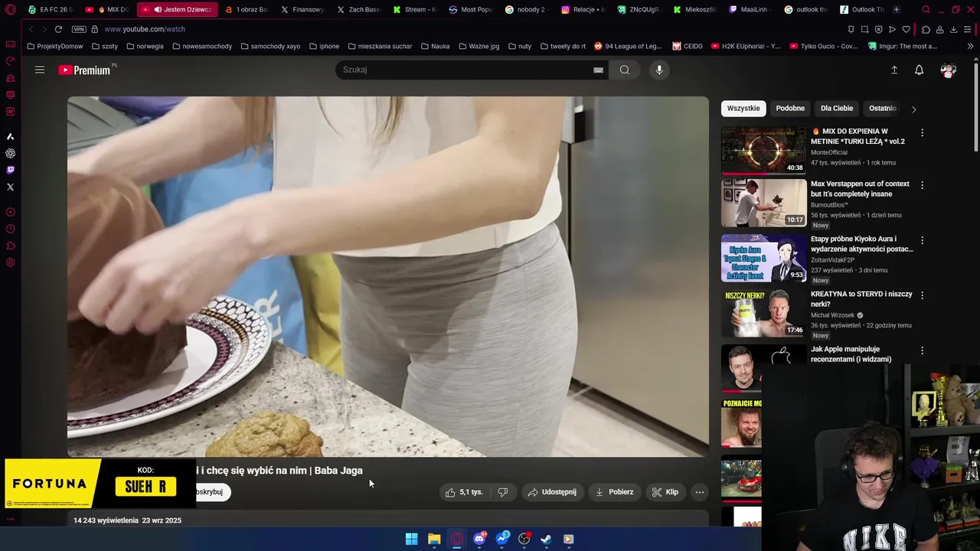This screenshot has height=551, width=980.
Task: Open Messenger from the taskbar
Action: pyautogui.click(x=502, y=539)
